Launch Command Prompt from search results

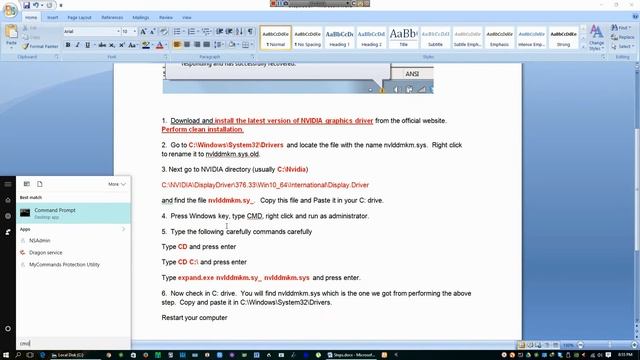point(73,213)
